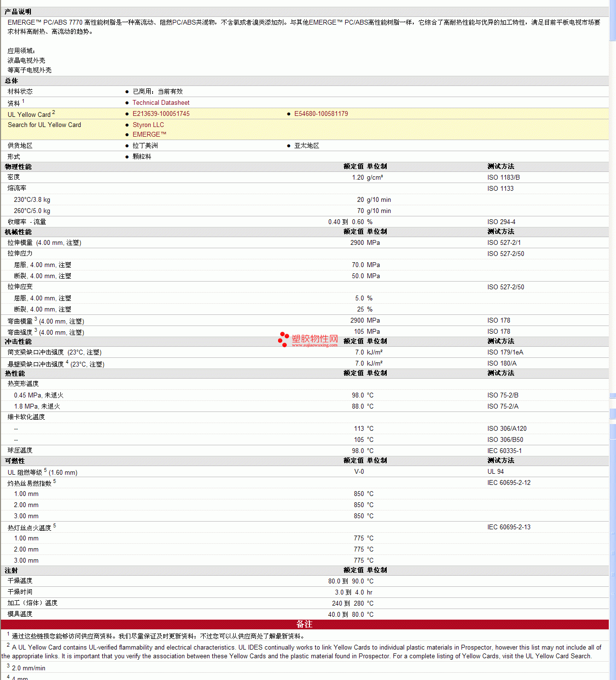Select the 干燥时间 row label
The height and width of the screenshot is (680, 616).
pyautogui.click(x=20, y=592)
